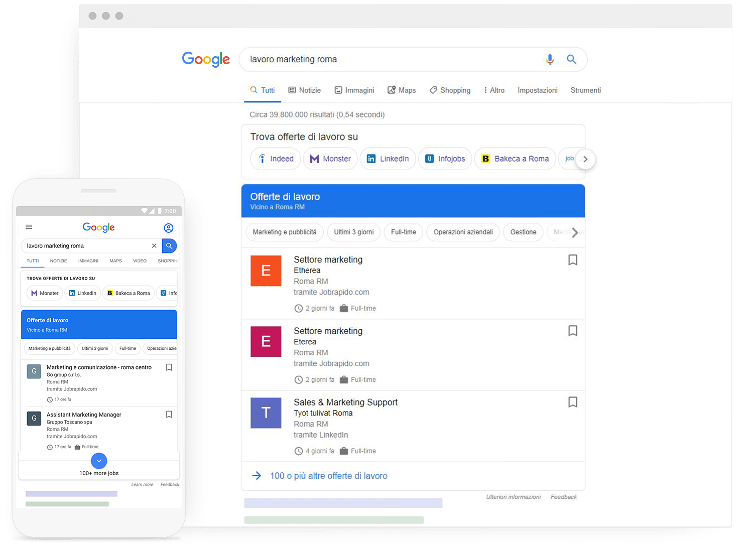The height and width of the screenshot is (557, 756).
Task: Open the Eterea magenta E logo thumbnail
Action: tap(266, 342)
